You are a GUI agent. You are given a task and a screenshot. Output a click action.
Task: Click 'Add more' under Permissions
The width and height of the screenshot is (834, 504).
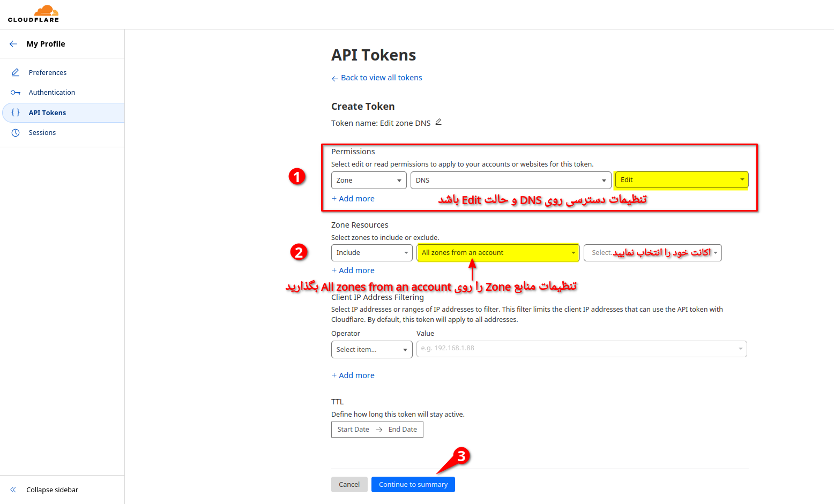353,199
